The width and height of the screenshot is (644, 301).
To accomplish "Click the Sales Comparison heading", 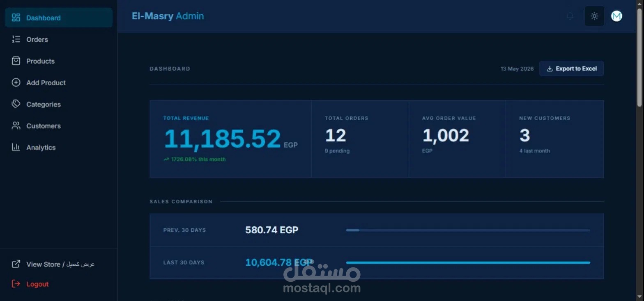I will 181,201.
